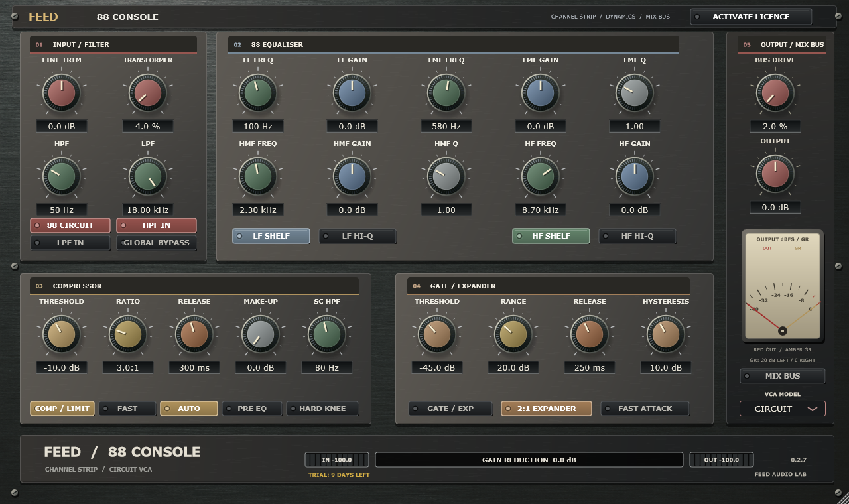This screenshot has height=504, width=849.
Task: Click the HF FREQ knob
Action: coord(541,176)
